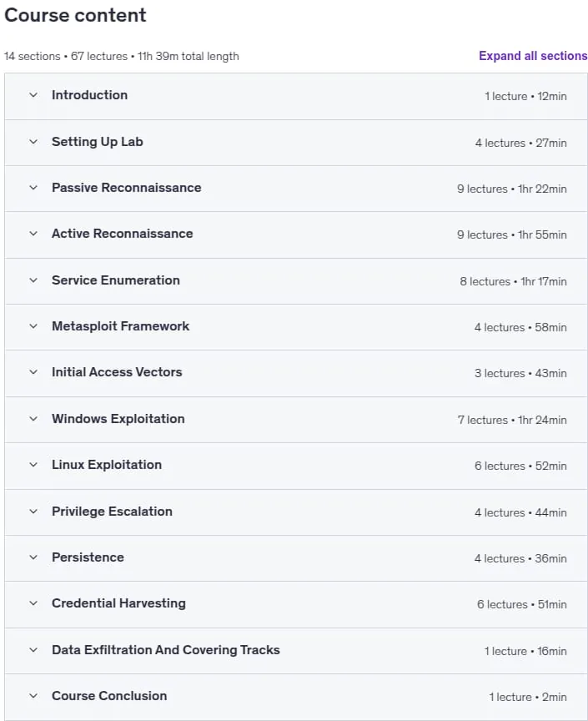Expand the Active Reconnaissance chevron
Screen dimensions: 588x721
(x=33, y=234)
